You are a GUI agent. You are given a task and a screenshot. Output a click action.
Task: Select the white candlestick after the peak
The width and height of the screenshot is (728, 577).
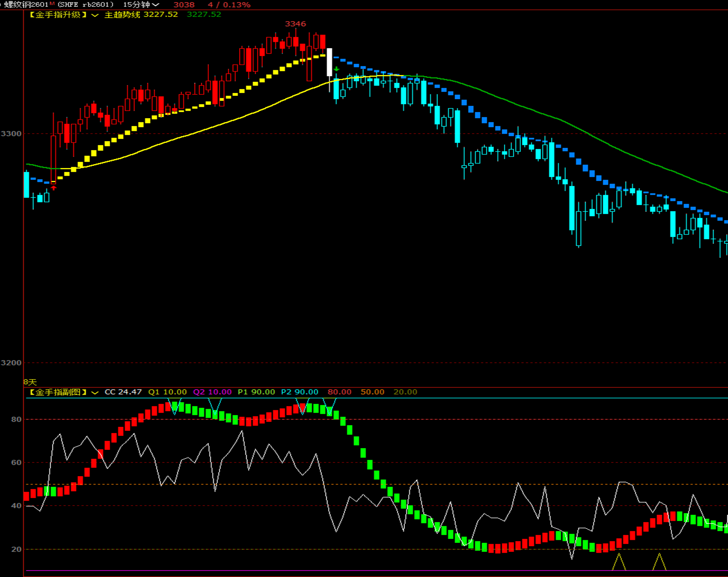[x=329, y=62]
